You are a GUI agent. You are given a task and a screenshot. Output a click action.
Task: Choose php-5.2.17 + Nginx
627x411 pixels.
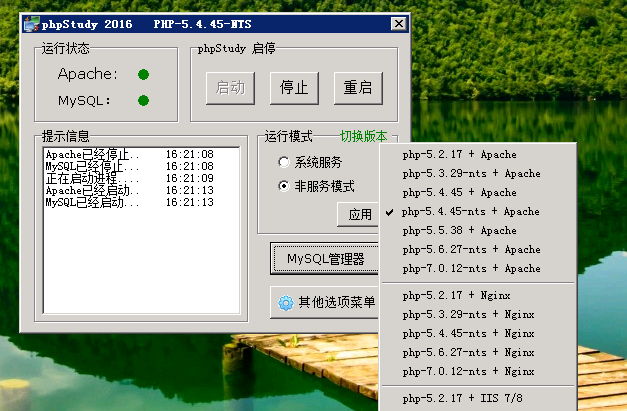478,296
